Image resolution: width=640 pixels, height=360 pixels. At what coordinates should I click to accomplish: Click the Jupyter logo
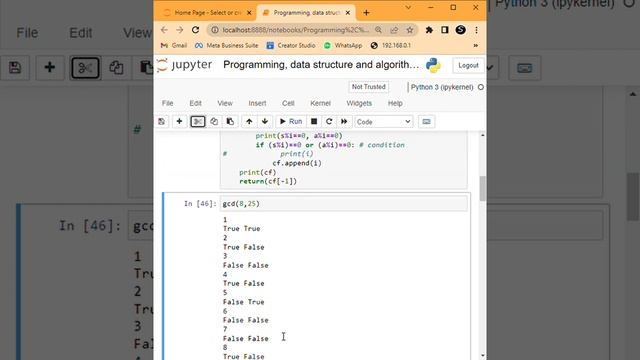(185, 65)
